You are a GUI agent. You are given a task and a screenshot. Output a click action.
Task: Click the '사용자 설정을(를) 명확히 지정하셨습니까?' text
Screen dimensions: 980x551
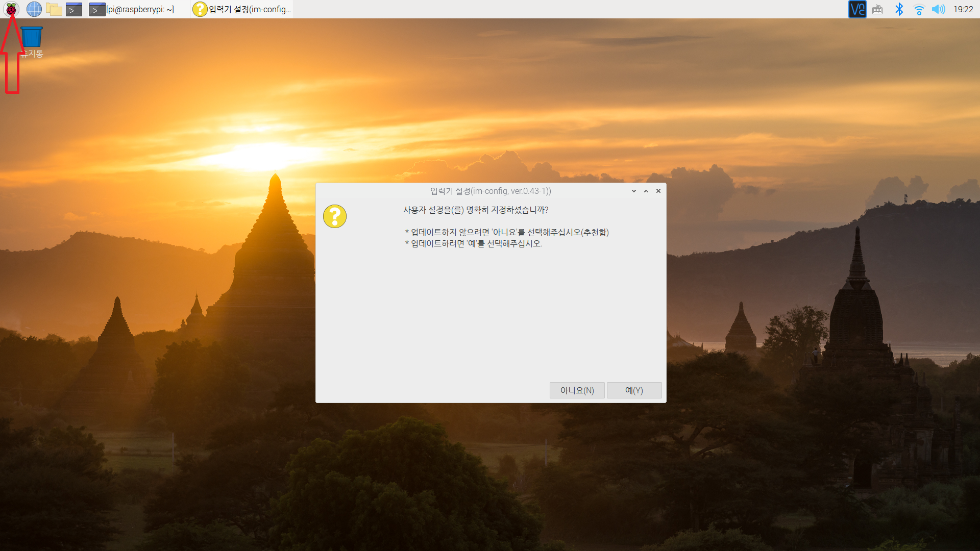(476, 210)
